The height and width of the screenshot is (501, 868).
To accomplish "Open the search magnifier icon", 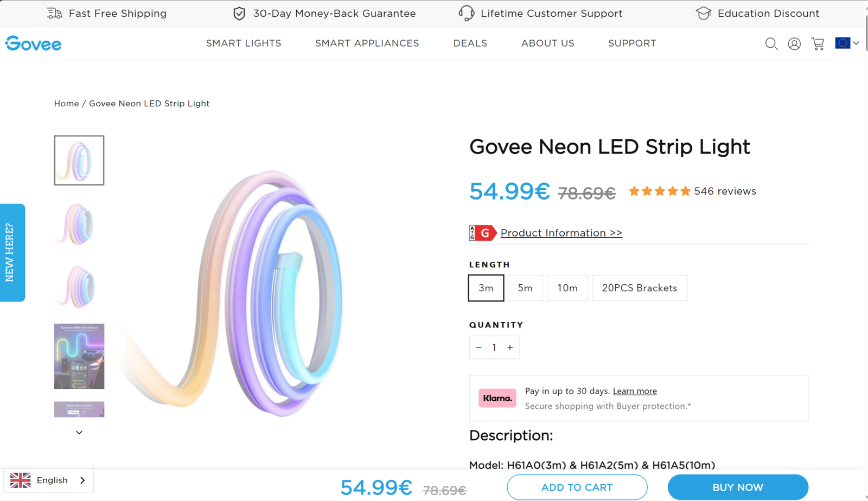I will tap(771, 44).
